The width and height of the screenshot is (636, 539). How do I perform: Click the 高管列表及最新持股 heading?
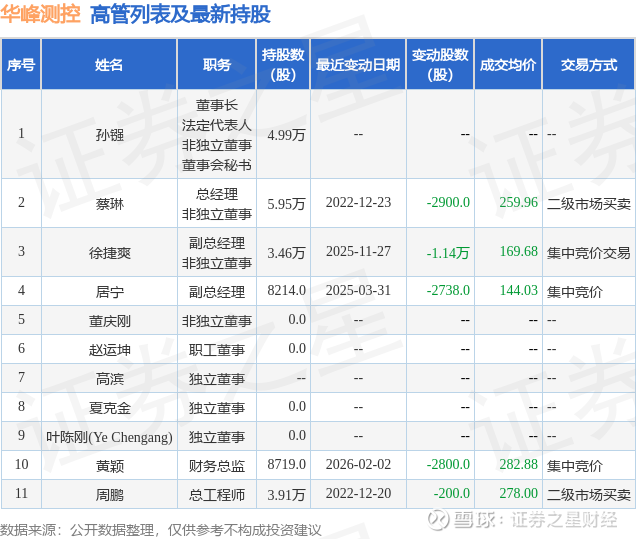pos(180,15)
